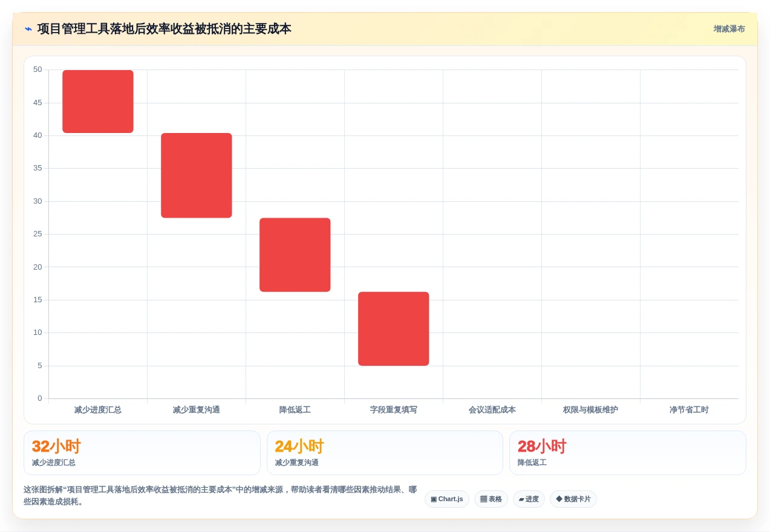Click the 字段重复填写 x-axis label
The image size is (770, 532).
click(x=394, y=410)
